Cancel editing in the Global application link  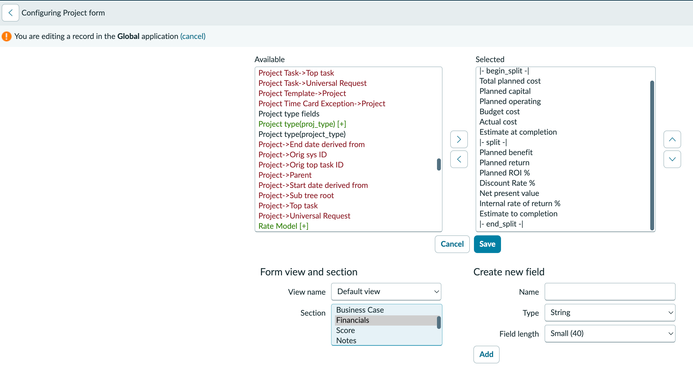(193, 36)
